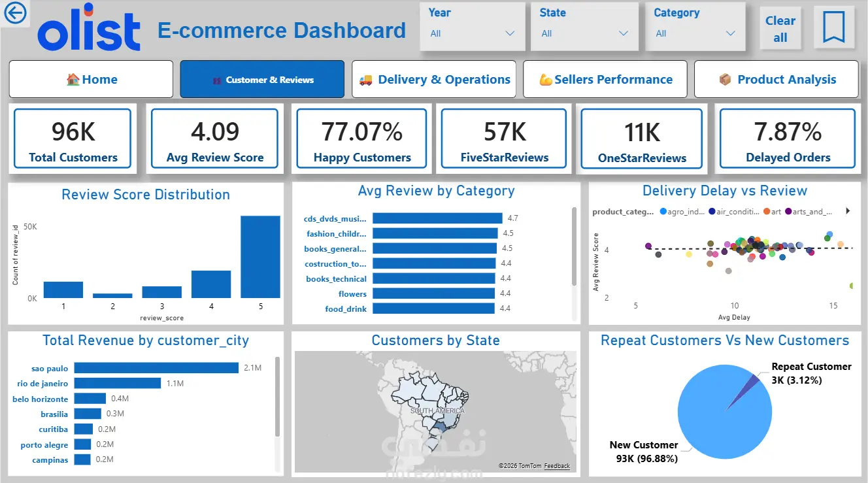The width and height of the screenshot is (868, 483).
Task: Select the agro_ind legend color dot
Action: 663,212
